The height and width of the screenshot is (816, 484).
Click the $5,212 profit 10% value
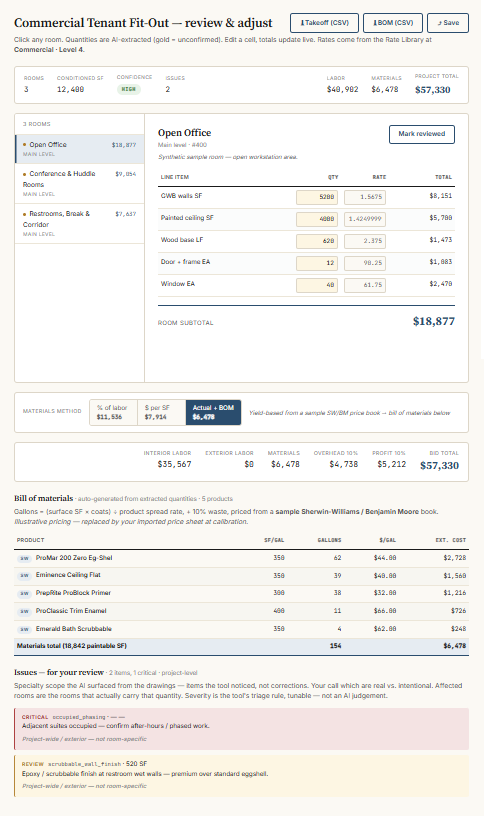(391, 464)
